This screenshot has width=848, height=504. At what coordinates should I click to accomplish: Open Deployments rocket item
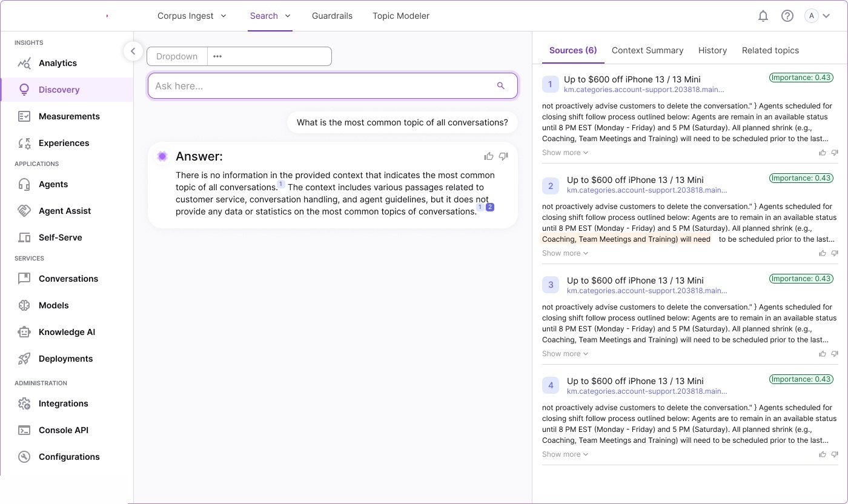point(65,359)
